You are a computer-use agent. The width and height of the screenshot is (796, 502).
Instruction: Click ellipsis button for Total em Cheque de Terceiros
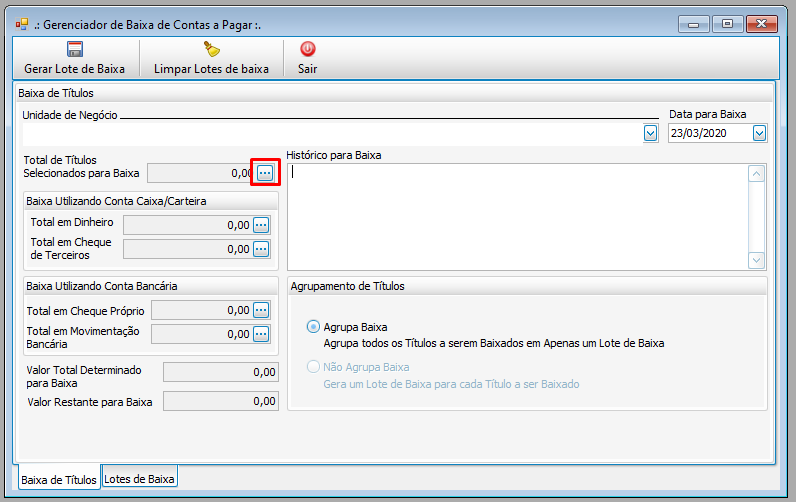coord(261,249)
